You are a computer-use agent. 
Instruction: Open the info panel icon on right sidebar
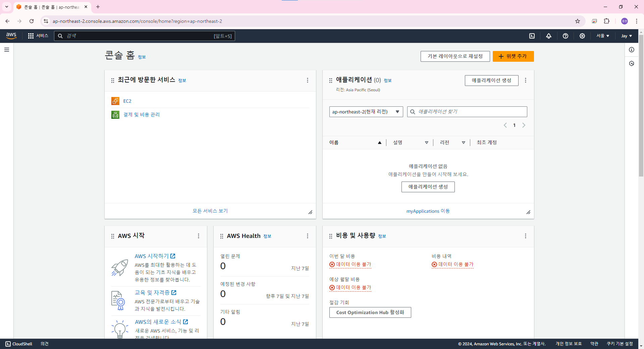(632, 50)
